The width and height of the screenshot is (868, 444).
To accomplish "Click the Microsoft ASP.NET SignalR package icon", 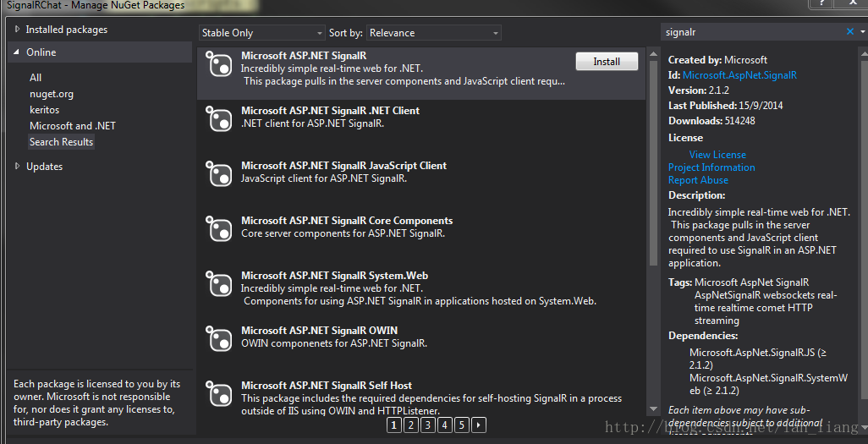I will pos(218,63).
